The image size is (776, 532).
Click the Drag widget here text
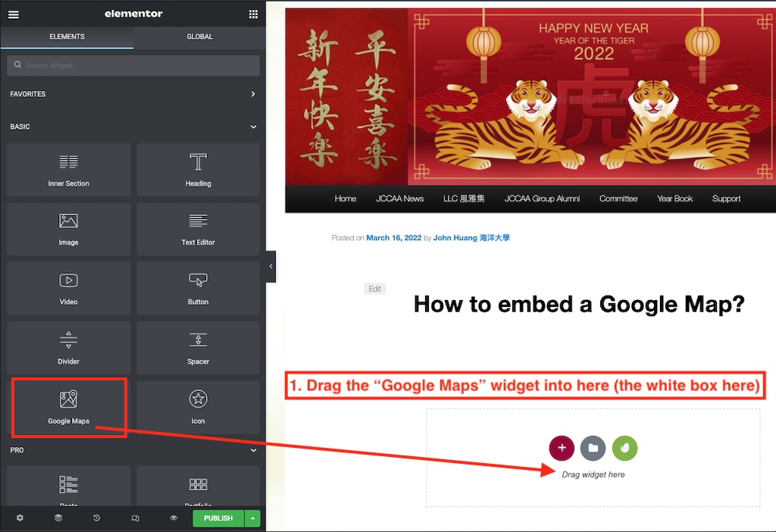pos(593,474)
